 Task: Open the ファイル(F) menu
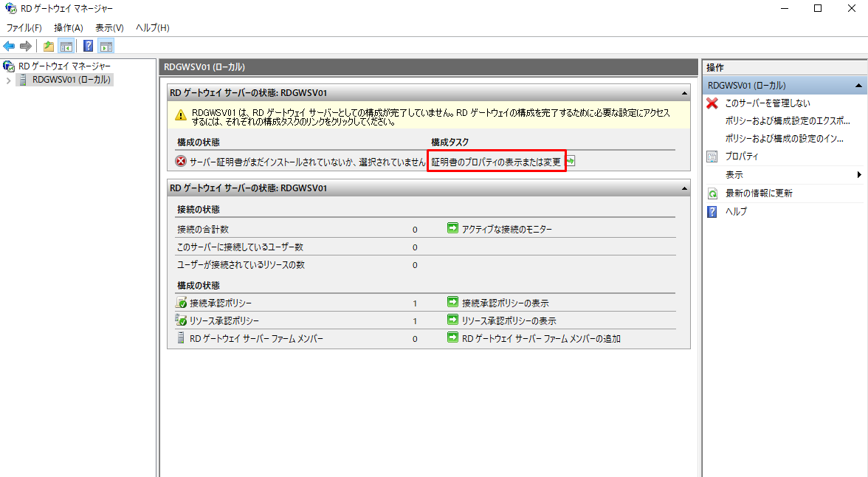(x=24, y=28)
